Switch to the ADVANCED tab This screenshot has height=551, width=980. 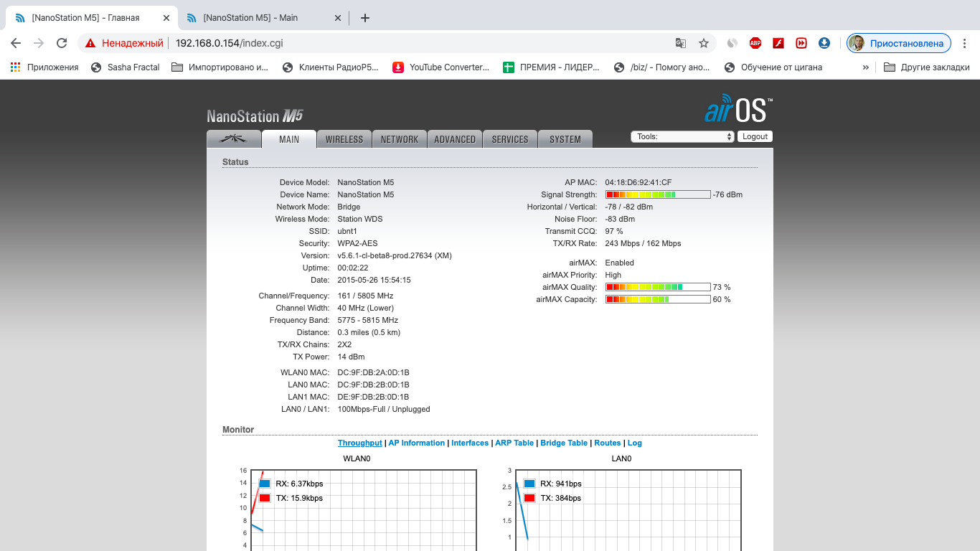pos(455,139)
